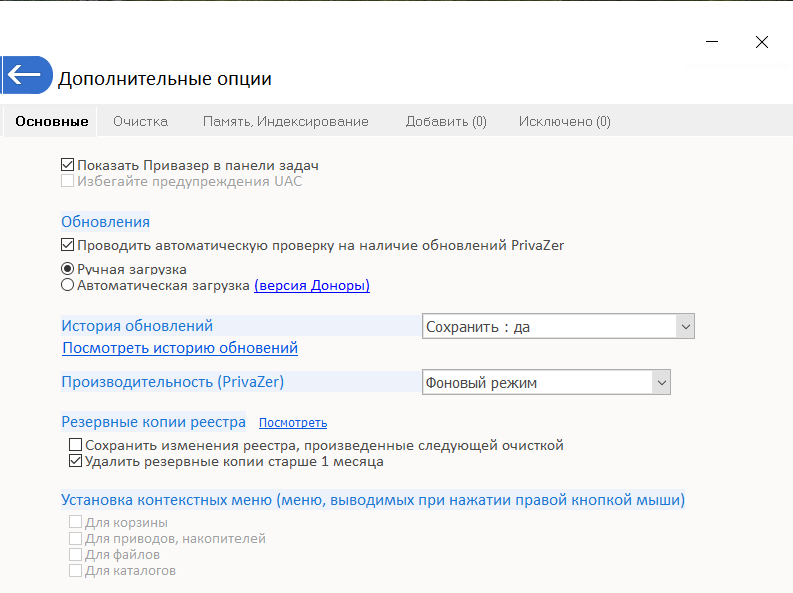This screenshot has height=593, width=793.
Task: Select 'Ручная загрузка' radio button
Action: (68, 269)
